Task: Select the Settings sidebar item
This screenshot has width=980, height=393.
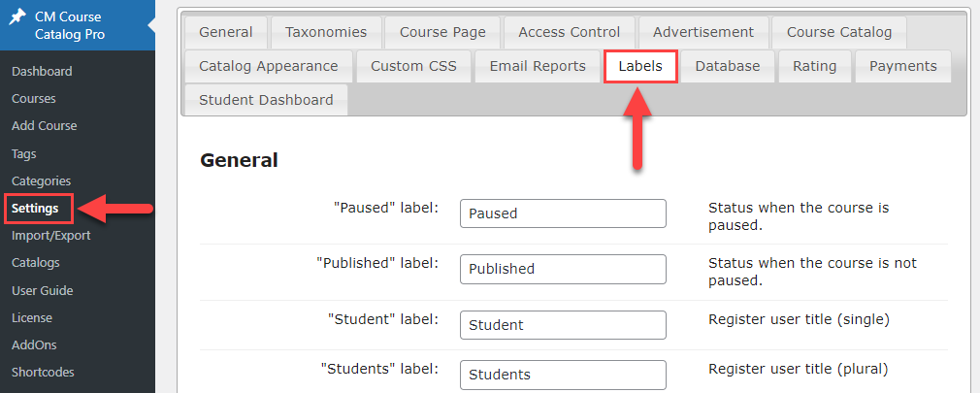Action: coord(35,208)
